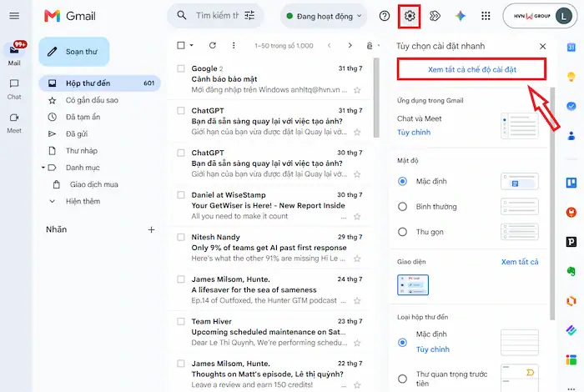The height and width of the screenshot is (392, 584).
Task: Open Google Keep lightbulb icon
Action: (x=571, y=77)
